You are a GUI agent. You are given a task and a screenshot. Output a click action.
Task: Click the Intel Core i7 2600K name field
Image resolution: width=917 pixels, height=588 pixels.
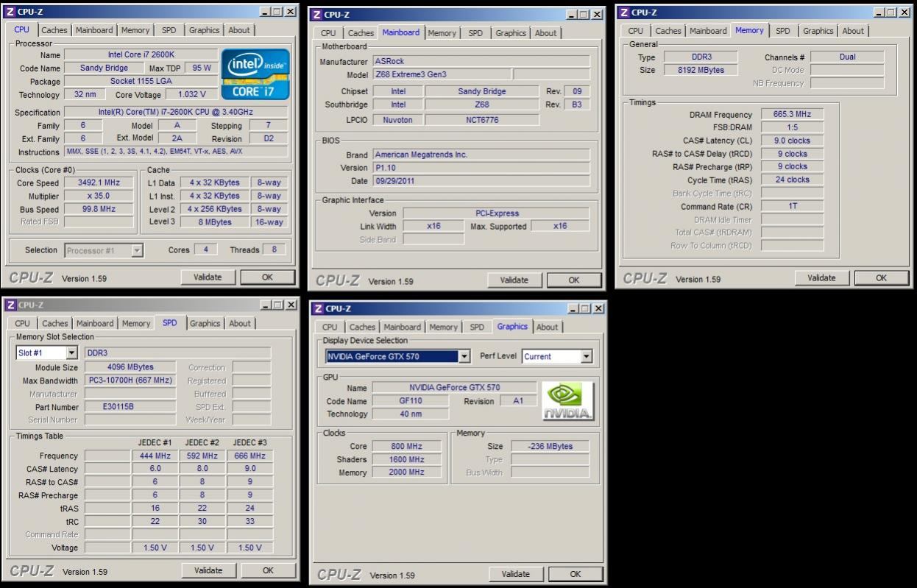[x=141, y=54]
